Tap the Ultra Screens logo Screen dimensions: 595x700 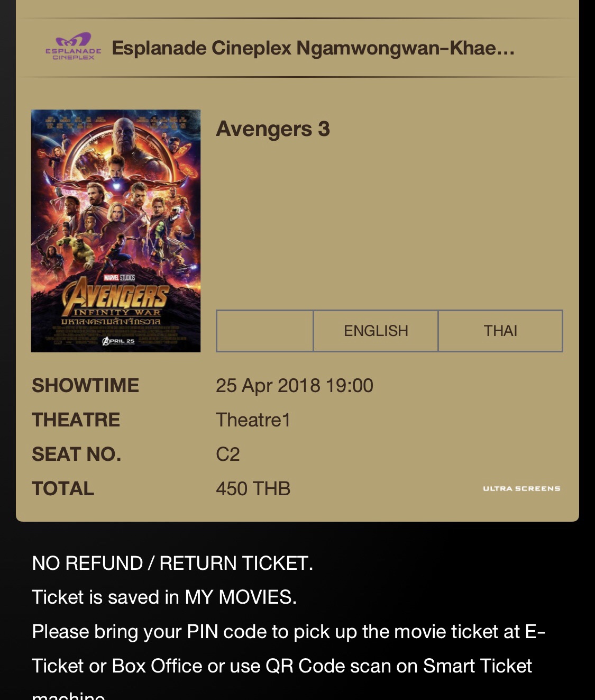[521, 488]
